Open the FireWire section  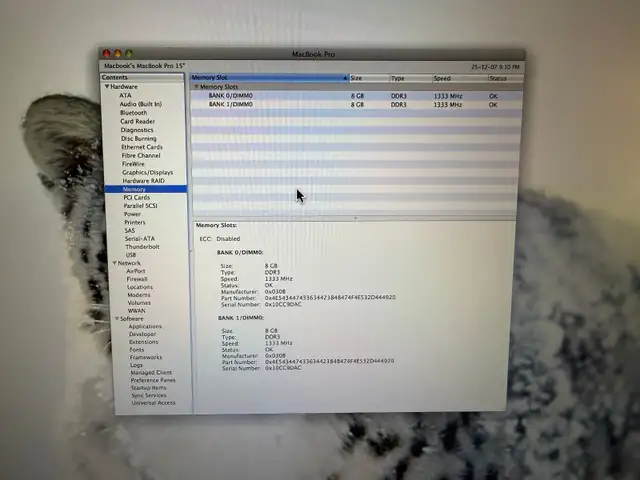tap(133, 164)
